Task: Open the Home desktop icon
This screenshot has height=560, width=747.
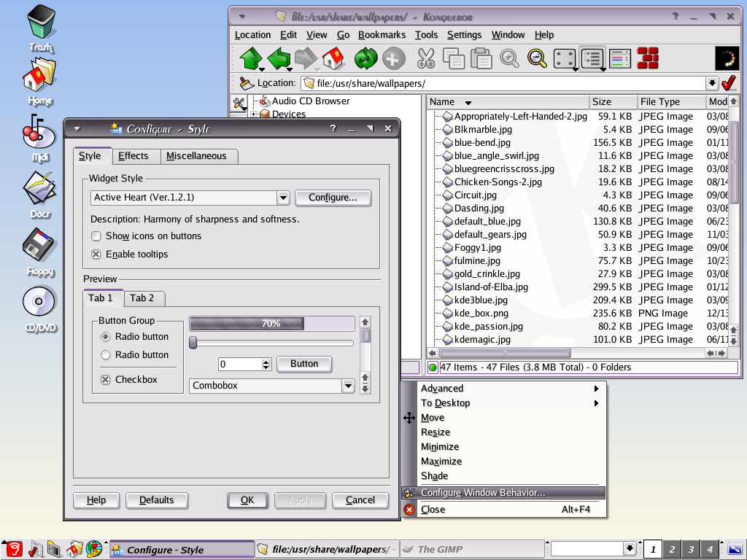Action: tap(40, 82)
